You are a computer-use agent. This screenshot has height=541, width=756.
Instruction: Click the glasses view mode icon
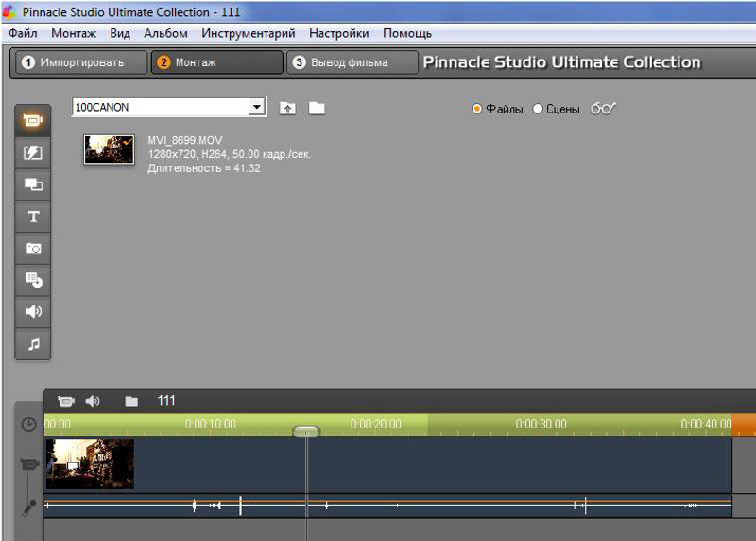(603, 109)
